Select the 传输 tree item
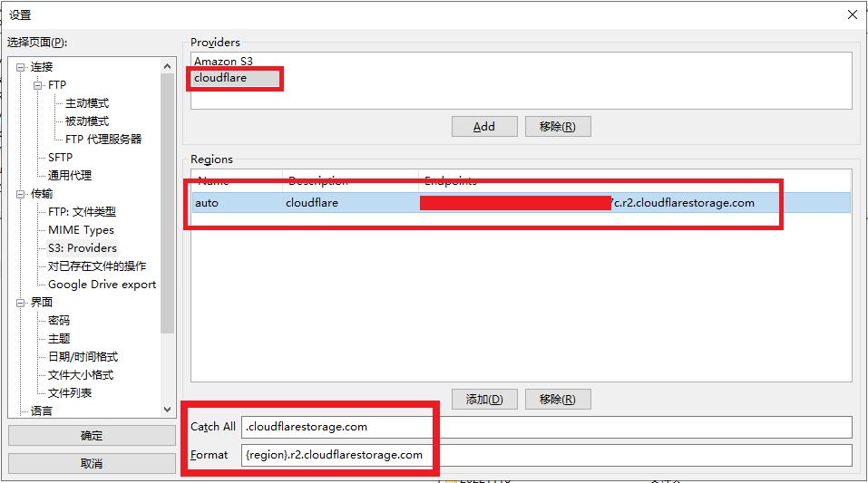This screenshot has height=483, width=868. click(42, 194)
